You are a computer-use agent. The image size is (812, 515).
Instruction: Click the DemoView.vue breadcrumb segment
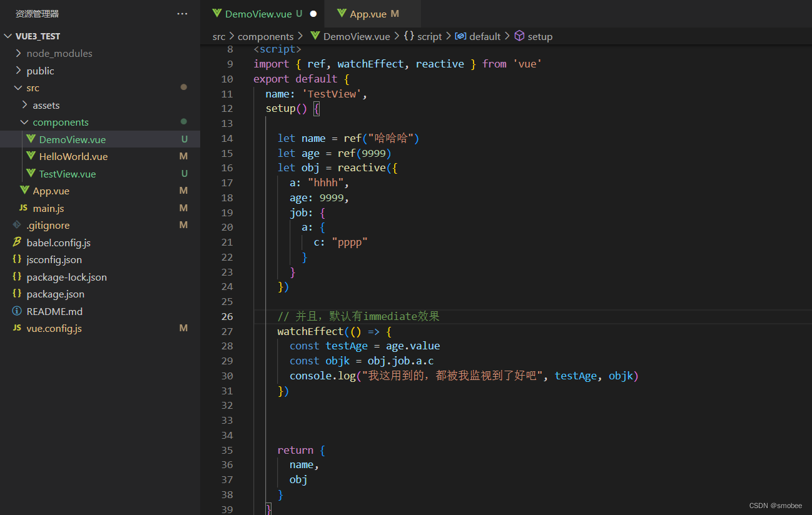[357, 37]
